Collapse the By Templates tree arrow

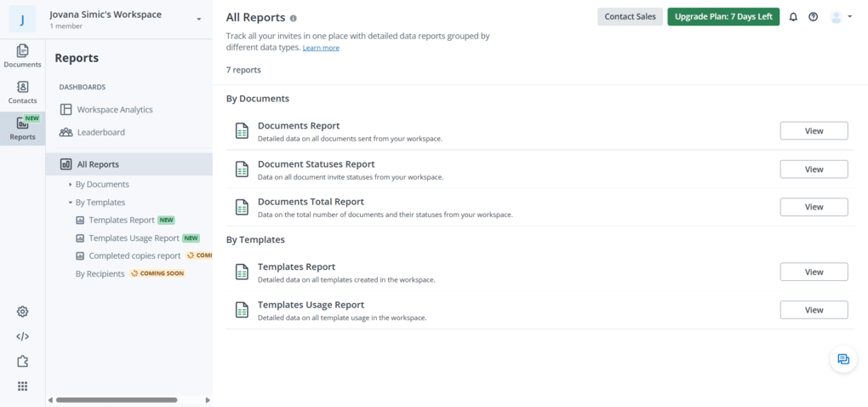tap(71, 203)
